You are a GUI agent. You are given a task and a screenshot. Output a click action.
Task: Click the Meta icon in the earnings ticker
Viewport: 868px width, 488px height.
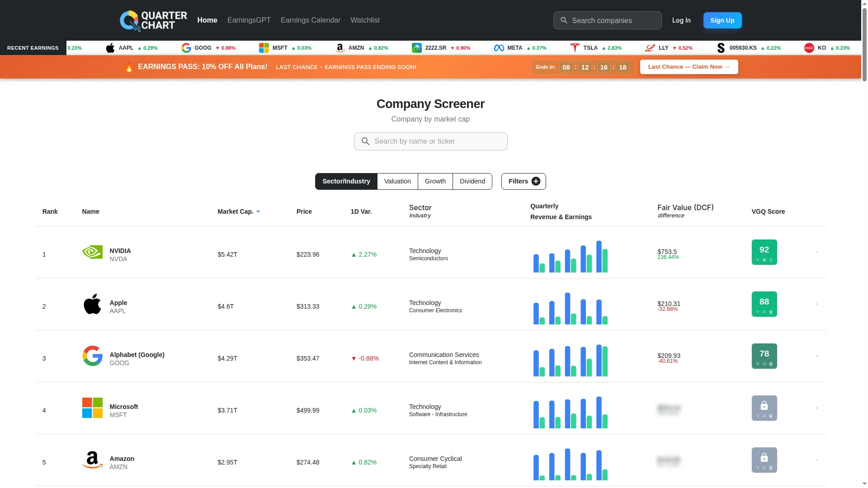click(x=499, y=48)
